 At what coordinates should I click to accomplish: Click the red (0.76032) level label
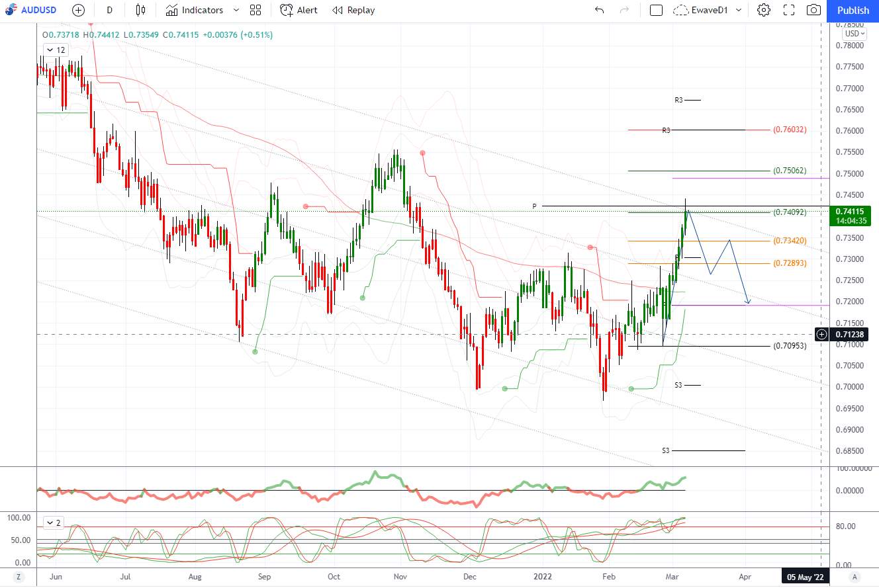pos(789,130)
